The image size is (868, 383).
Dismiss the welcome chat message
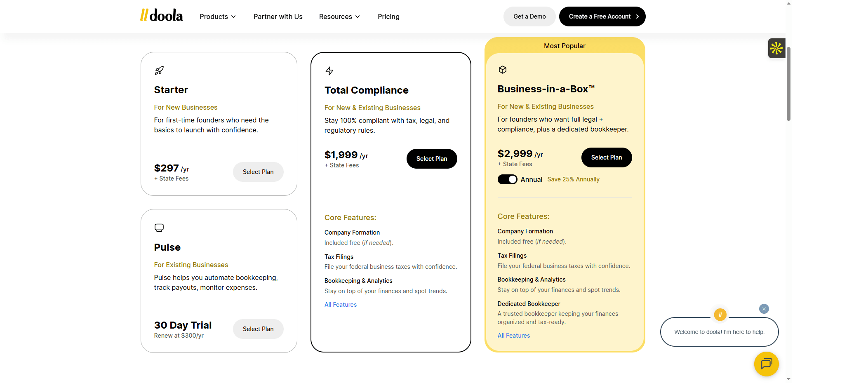[764, 309]
